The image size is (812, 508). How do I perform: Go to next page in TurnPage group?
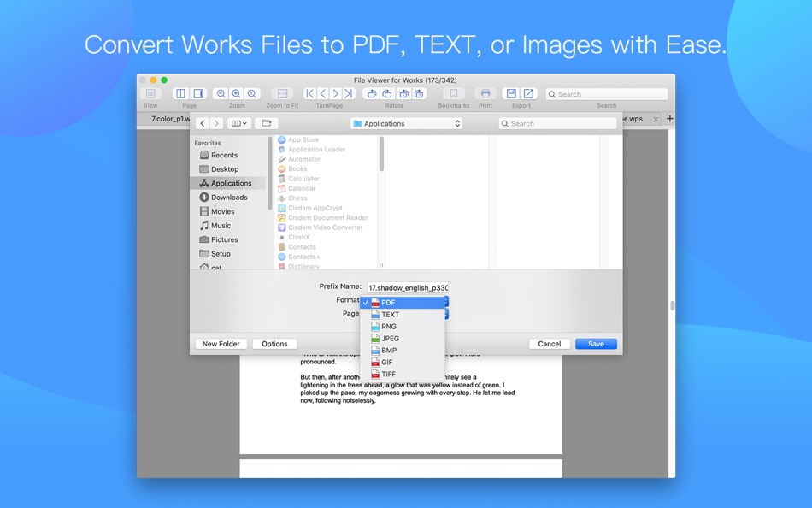[336, 94]
